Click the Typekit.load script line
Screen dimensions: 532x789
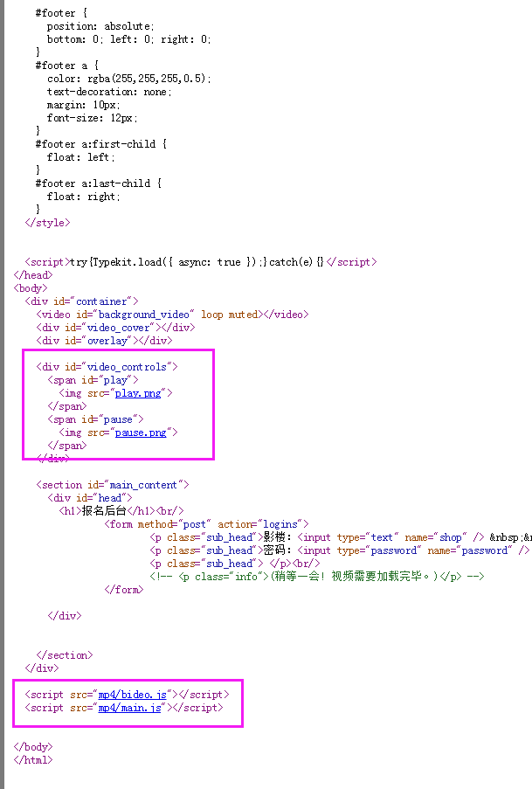click(x=201, y=261)
